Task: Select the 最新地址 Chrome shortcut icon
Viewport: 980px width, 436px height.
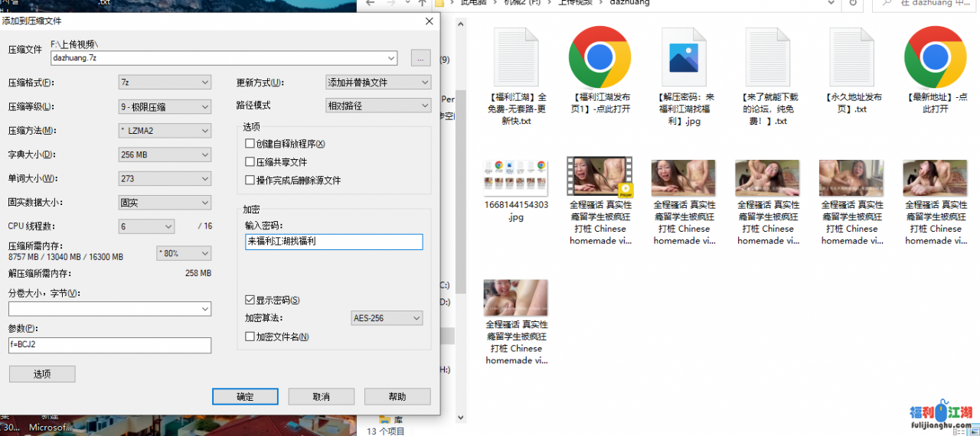Action: (935, 58)
